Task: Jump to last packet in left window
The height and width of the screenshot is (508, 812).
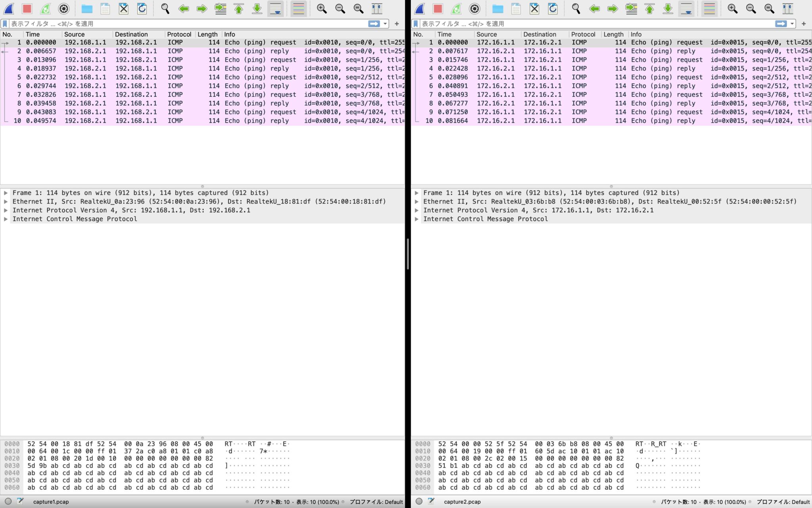Action: pyautogui.click(x=257, y=8)
